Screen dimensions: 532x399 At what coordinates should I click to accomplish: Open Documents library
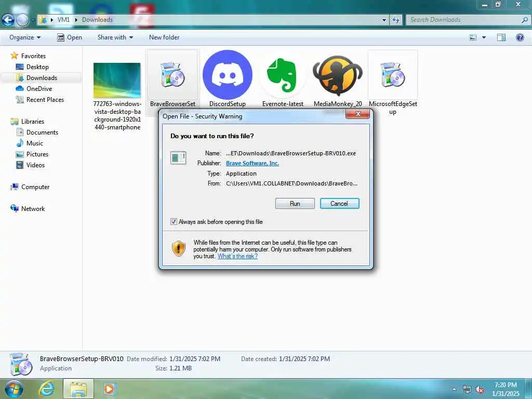[42, 132]
